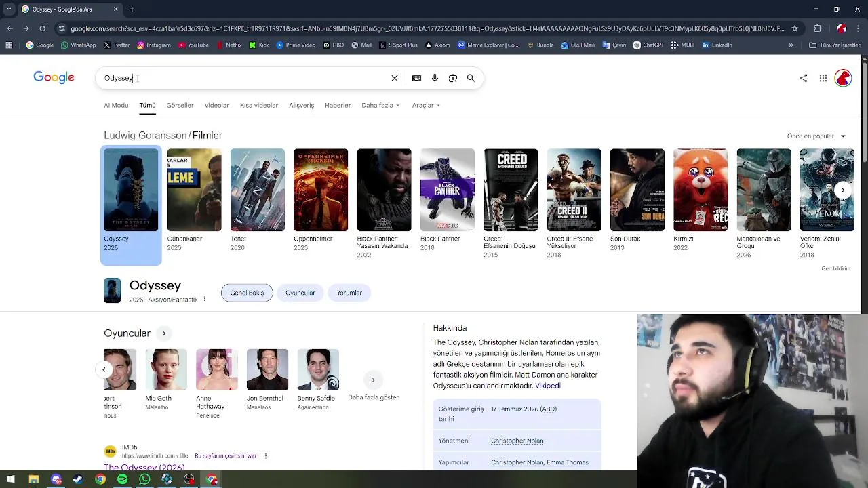
Task: Show more cast with Daha fazla göster
Action: (x=373, y=386)
